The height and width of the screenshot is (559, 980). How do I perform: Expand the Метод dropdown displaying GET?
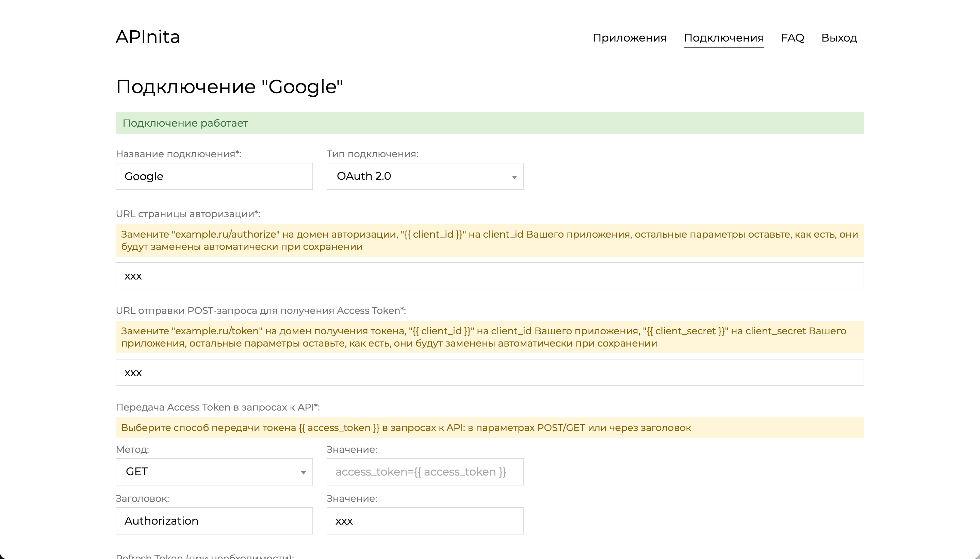(x=214, y=472)
